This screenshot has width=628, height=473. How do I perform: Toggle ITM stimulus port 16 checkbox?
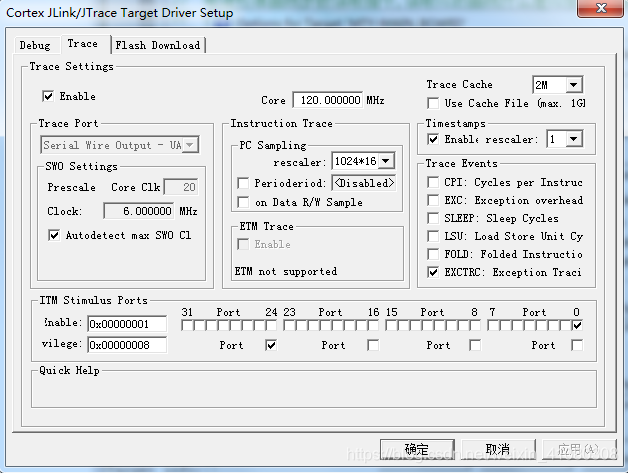(373, 325)
